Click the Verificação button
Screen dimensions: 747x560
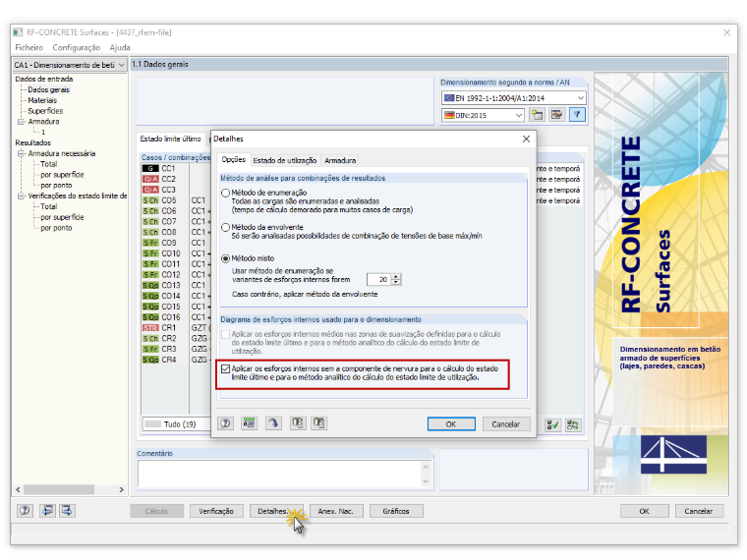tap(216, 512)
